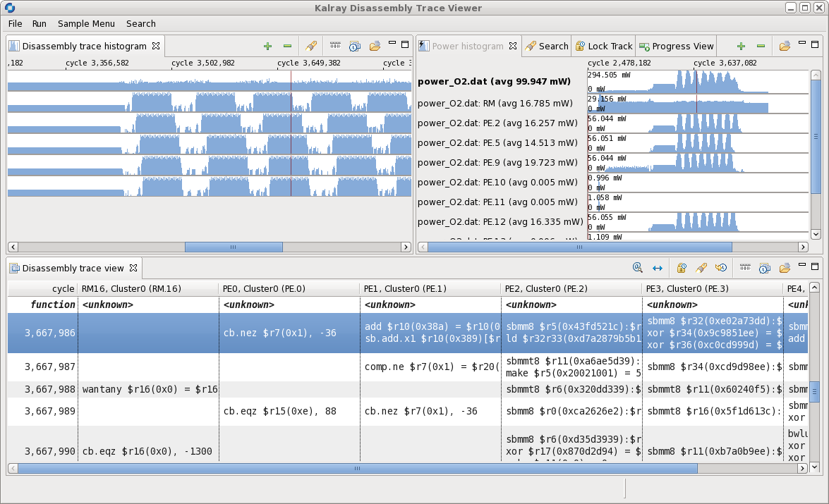The width and height of the screenshot is (829, 504).
Task: Zoom out with Disassembly trace histogram minus icon
Action: [287, 47]
